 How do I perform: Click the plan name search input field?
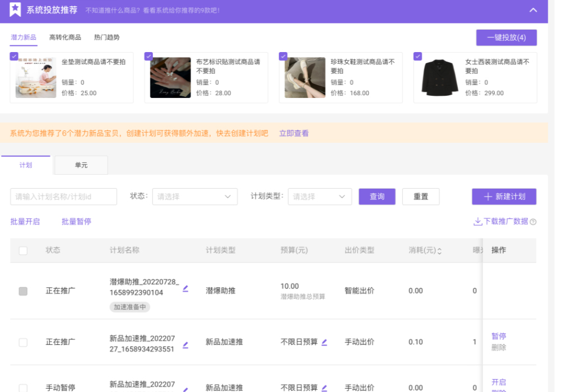click(63, 197)
